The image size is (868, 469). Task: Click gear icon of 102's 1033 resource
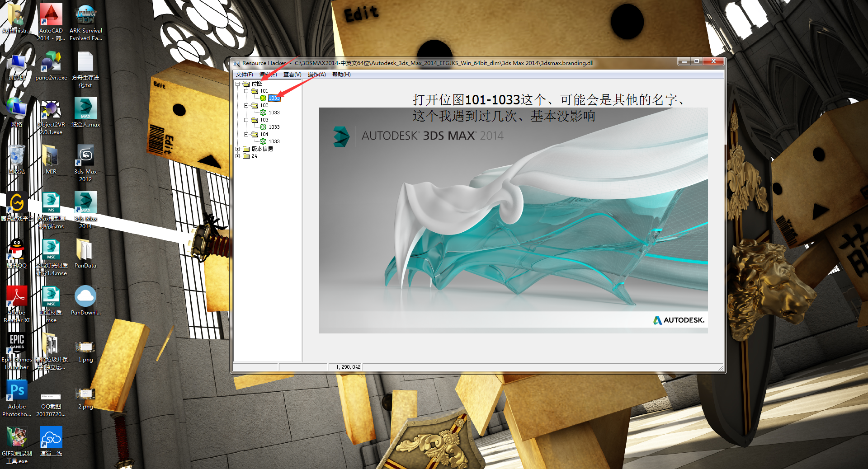coord(263,113)
